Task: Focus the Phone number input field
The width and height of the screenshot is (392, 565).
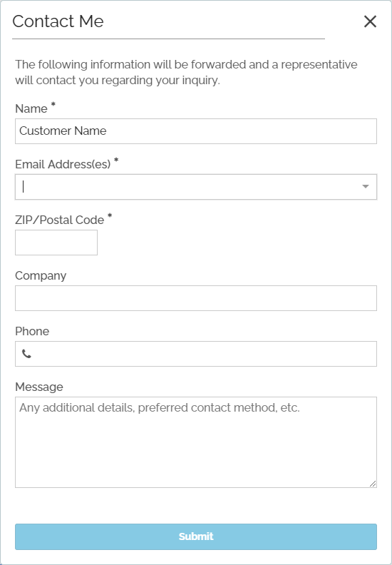Action: pyautogui.click(x=196, y=354)
